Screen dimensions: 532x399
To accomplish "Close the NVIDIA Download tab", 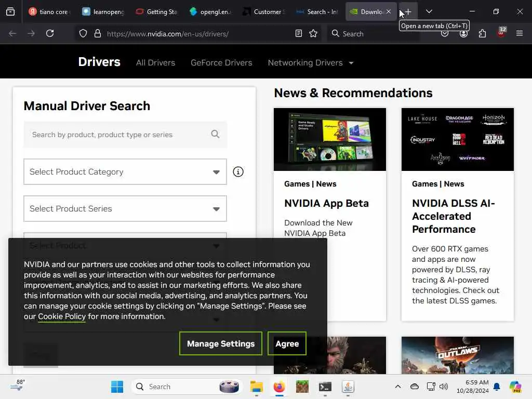I will [389, 11].
